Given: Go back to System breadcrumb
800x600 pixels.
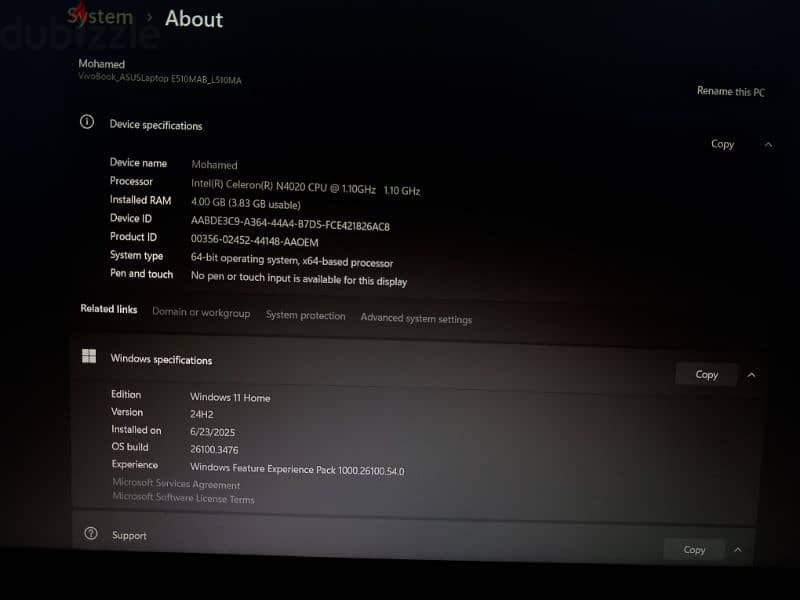Looking at the screenshot, I should coord(100,17).
